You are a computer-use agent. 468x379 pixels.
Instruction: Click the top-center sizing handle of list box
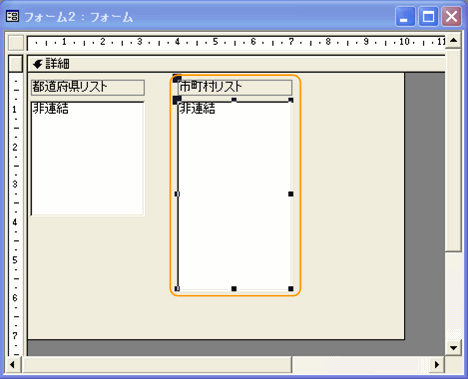pyautogui.click(x=234, y=100)
